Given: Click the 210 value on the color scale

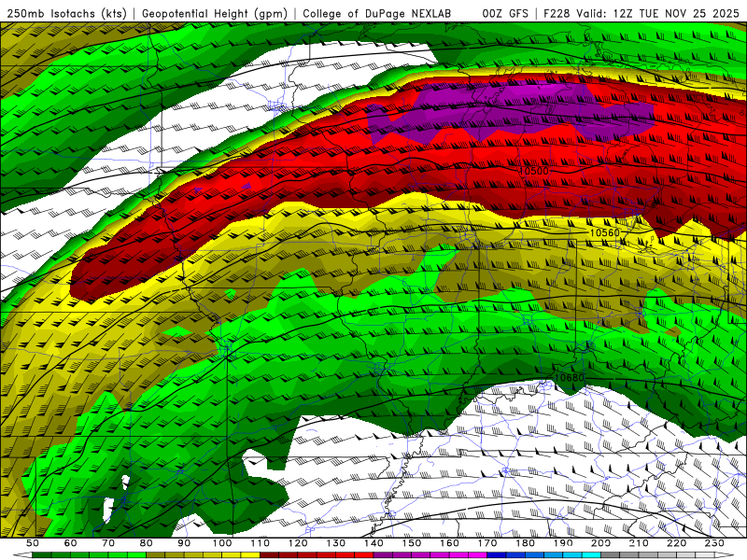Looking at the screenshot, I should [x=639, y=543].
